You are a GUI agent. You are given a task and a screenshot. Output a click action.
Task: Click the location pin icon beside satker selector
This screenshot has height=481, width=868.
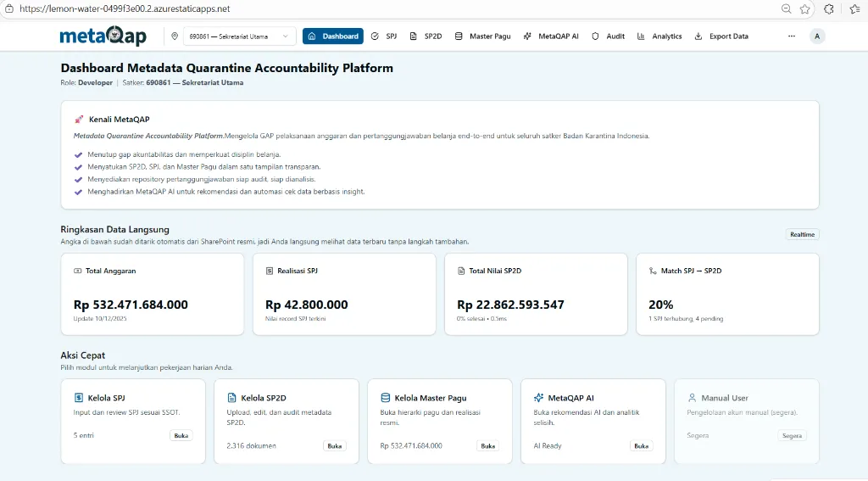pos(175,36)
